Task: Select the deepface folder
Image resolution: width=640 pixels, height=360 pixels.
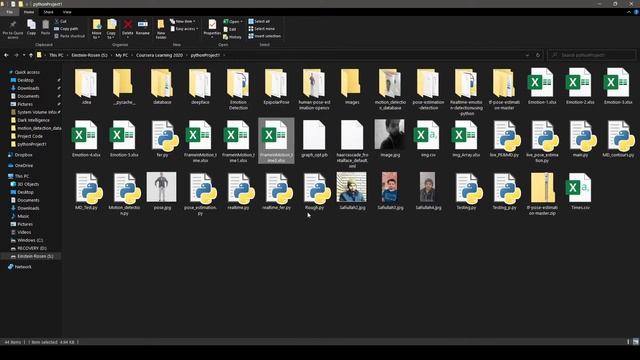Action: coord(200,87)
